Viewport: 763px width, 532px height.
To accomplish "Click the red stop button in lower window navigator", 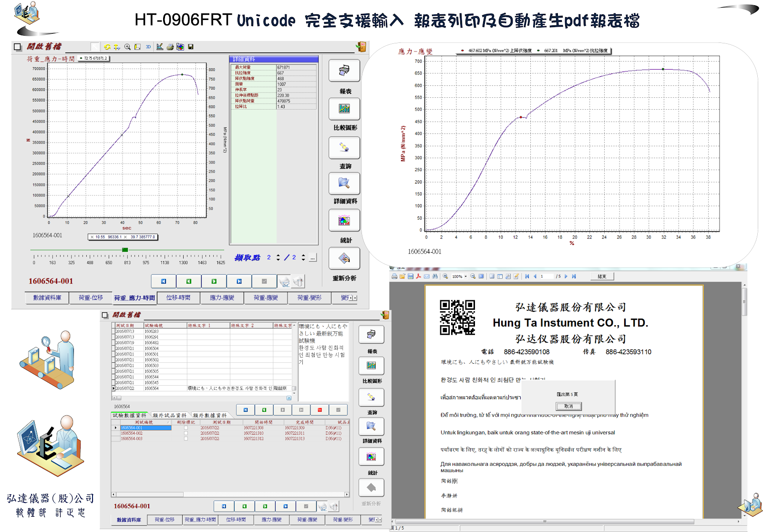I will coord(320,410).
